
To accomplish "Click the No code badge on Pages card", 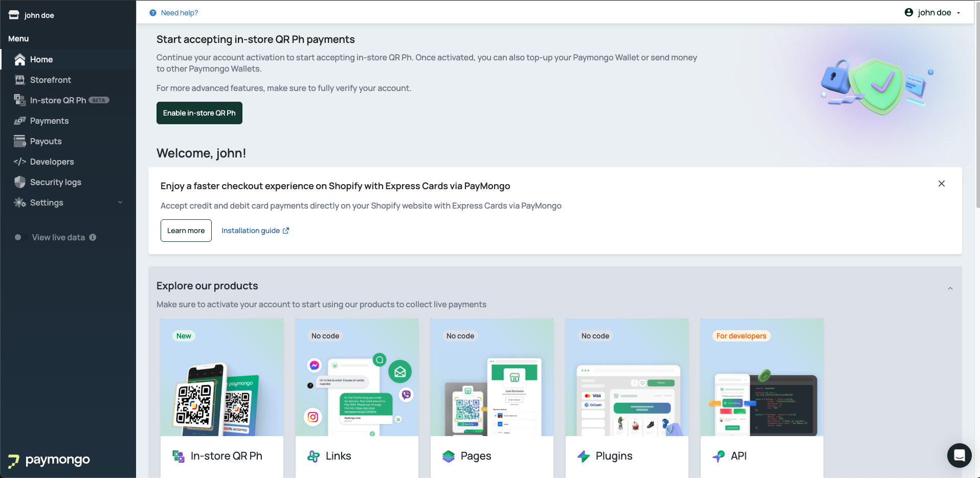I will click(460, 336).
